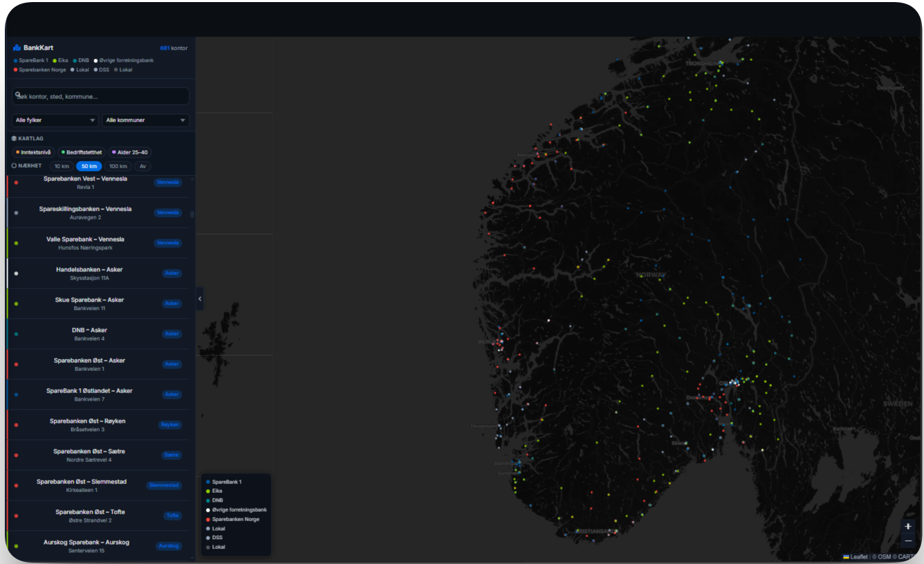Click the Hunsfos Næringspark address line
This screenshot has width=924, height=564.
85,248
